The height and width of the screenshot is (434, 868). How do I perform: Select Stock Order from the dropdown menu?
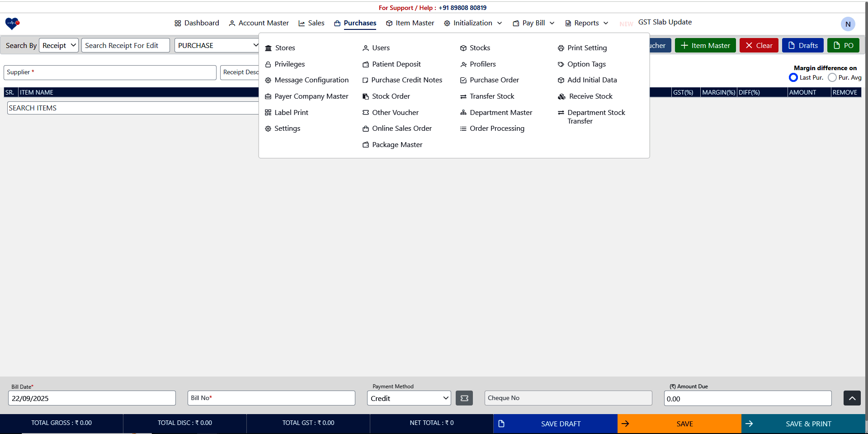[391, 96]
